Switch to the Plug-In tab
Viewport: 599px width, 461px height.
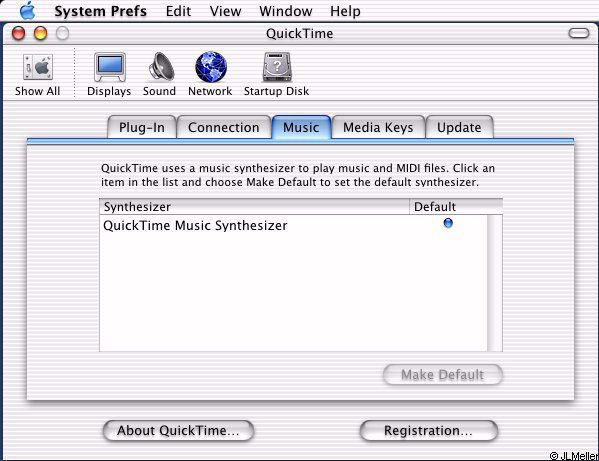click(142, 127)
